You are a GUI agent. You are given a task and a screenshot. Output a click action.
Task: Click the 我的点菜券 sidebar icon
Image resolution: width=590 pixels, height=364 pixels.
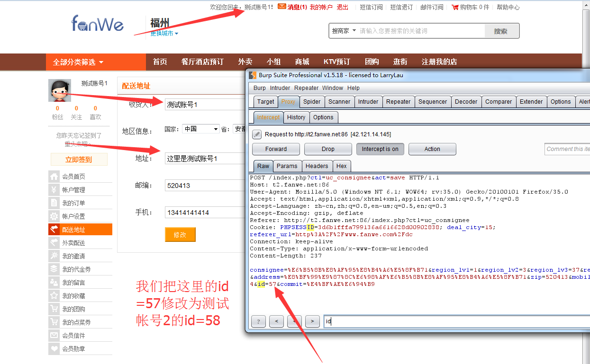pos(54,322)
